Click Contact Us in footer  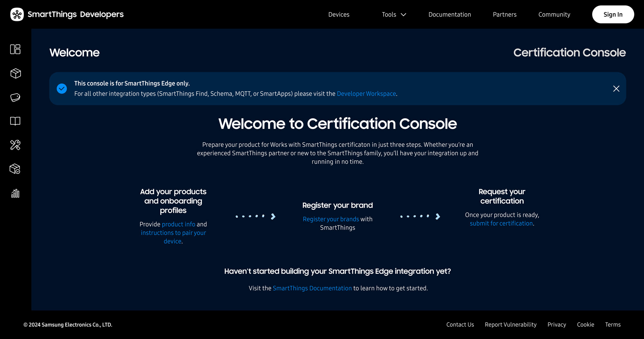[460, 325]
